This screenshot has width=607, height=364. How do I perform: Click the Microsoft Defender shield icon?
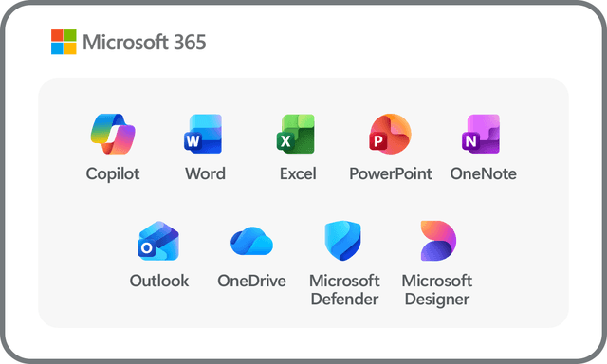[x=343, y=241]
